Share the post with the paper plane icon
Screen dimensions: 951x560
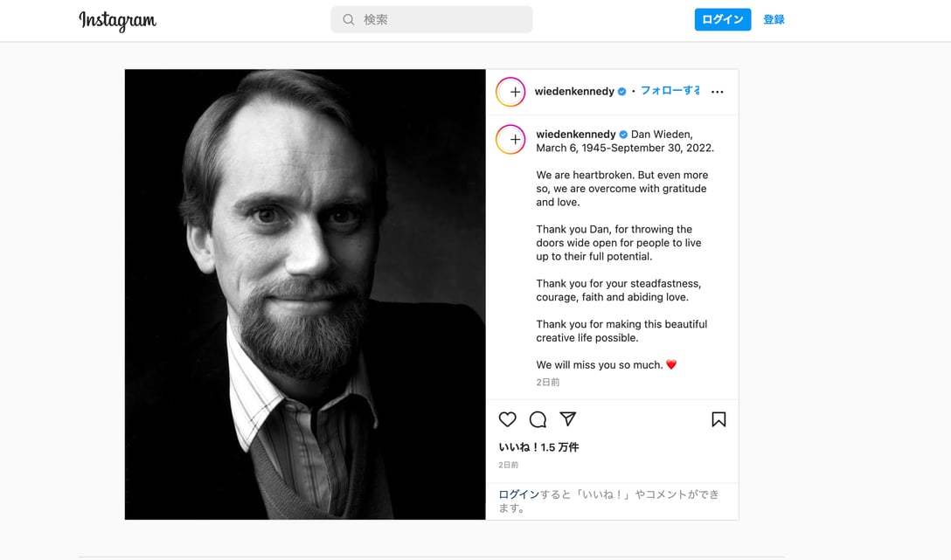click(568, 419)
